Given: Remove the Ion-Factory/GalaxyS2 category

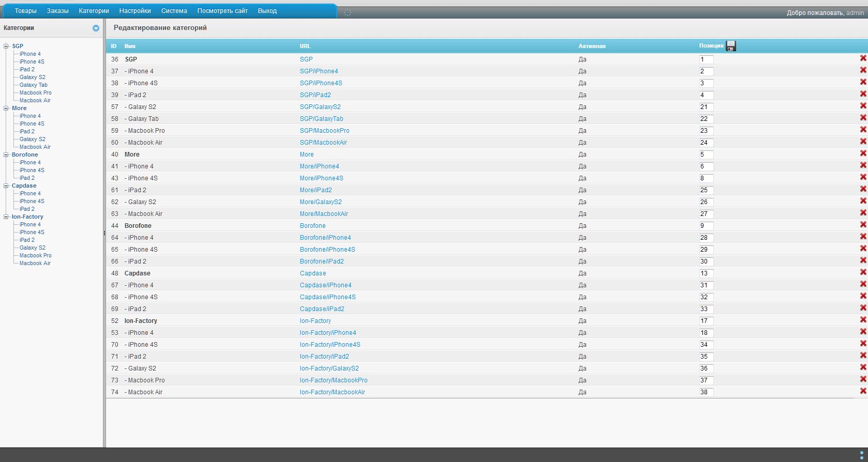Looking at the screenshot, I should pos(863,367).
